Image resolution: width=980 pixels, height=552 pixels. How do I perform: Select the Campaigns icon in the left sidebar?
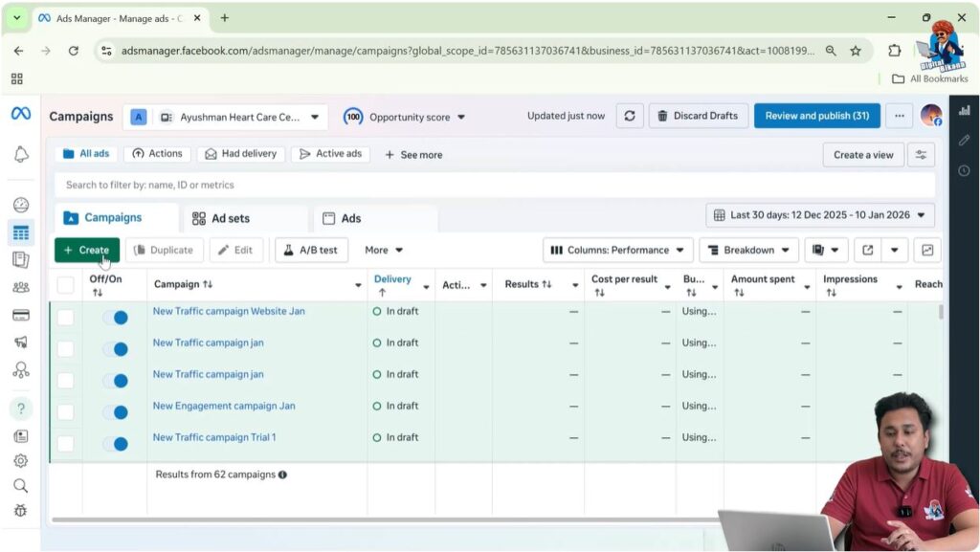pos(21,232)
